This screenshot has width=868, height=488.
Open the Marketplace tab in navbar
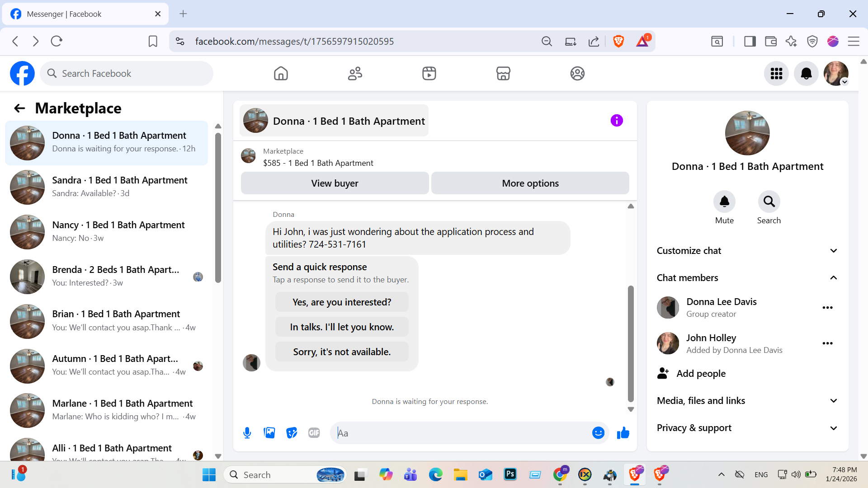pos(503,74)
